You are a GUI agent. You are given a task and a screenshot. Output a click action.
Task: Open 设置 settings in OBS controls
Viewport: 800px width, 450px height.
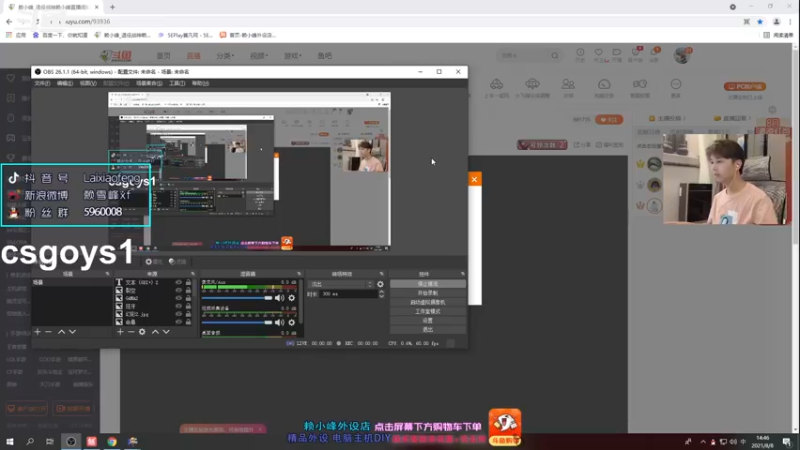(428, 320)
